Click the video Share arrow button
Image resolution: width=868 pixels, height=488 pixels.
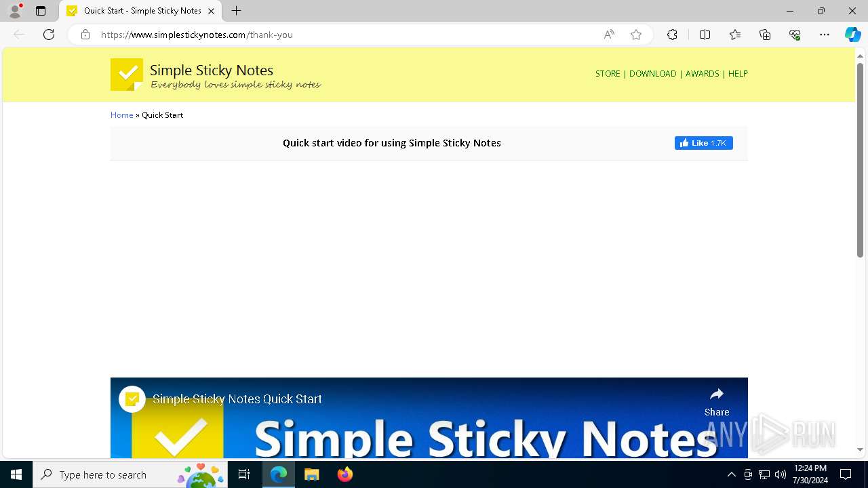click(x=717, y=401)
